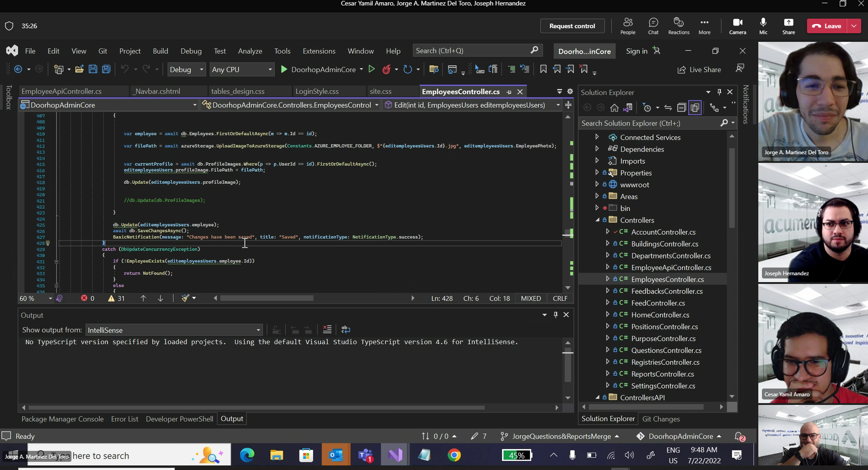868x470 pixels.
Task: Click the Hot Reload flame icon
Action: coord(386,69)
